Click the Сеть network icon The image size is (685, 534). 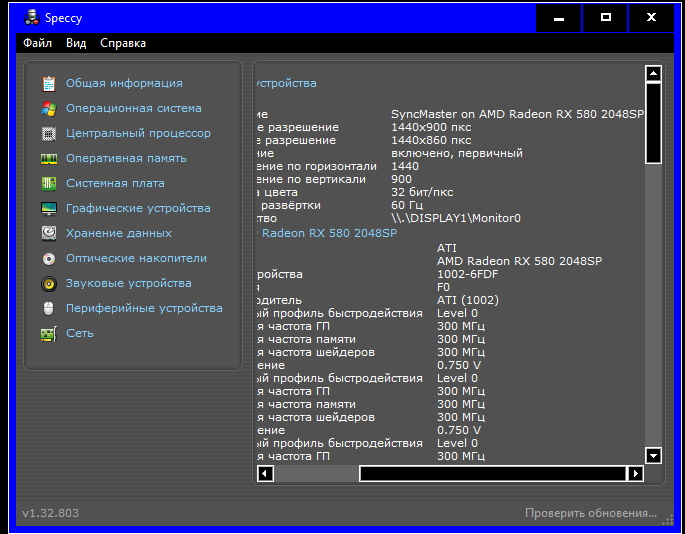(49, 334)
